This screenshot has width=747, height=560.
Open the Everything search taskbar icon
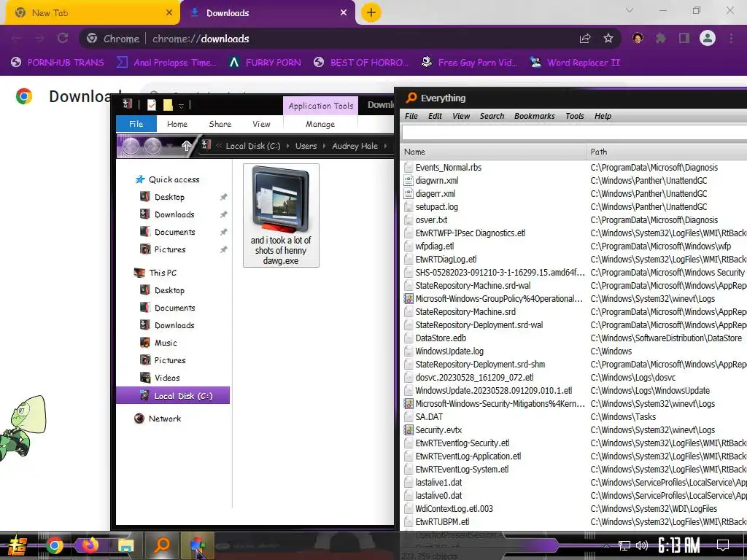[x=161, y=545]
